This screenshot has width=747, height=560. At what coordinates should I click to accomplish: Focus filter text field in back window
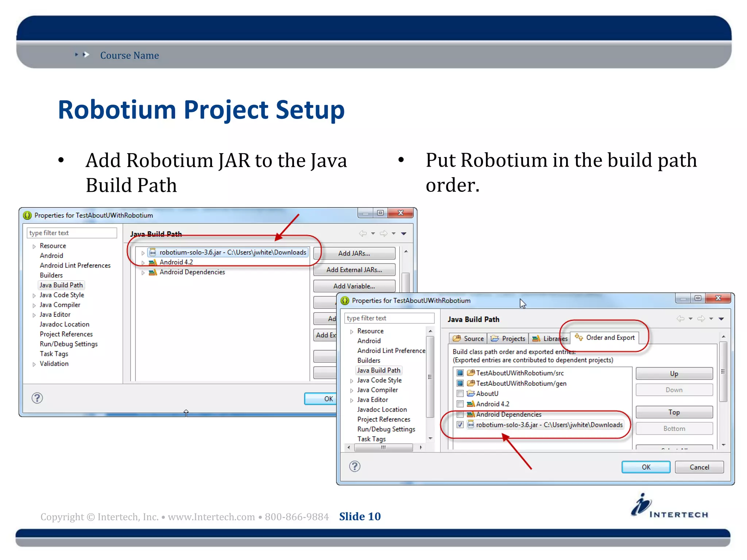[72, 233]
